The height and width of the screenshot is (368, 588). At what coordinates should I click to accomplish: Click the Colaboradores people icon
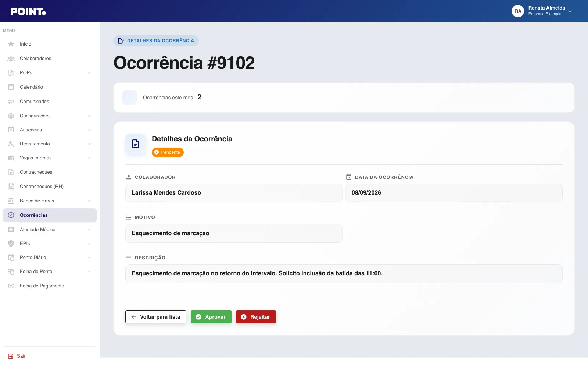(11, 59)
